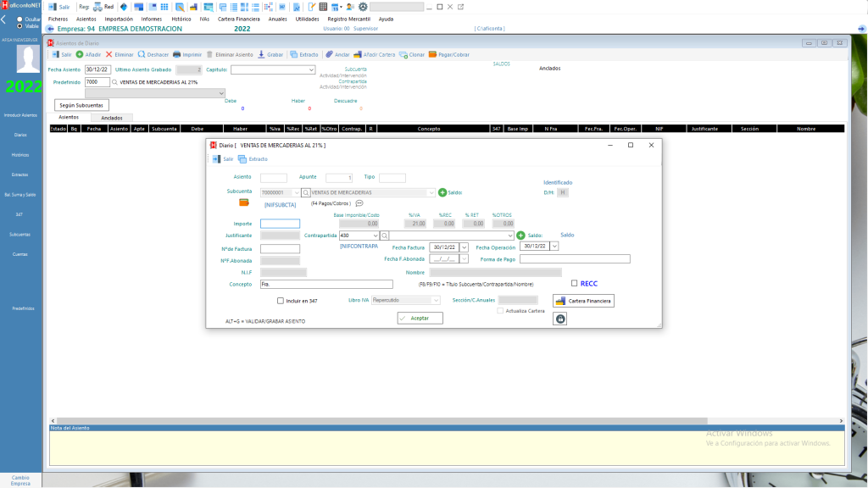
Task: Select the Ocultar radio button
Action: [x=20, y=19]
